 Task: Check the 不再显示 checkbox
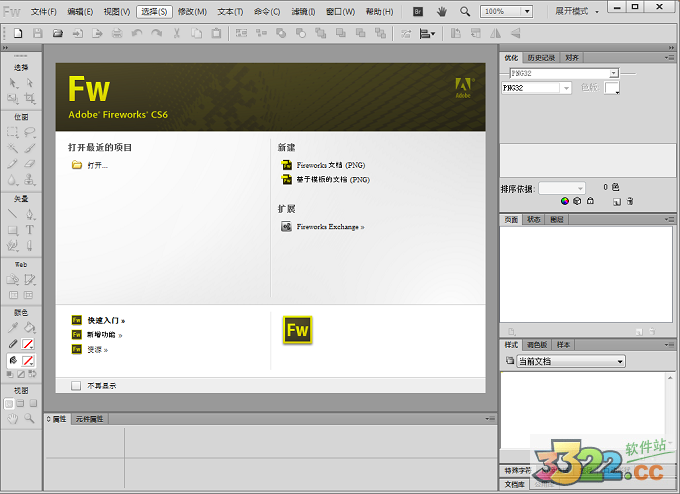(x=76, y=386)
